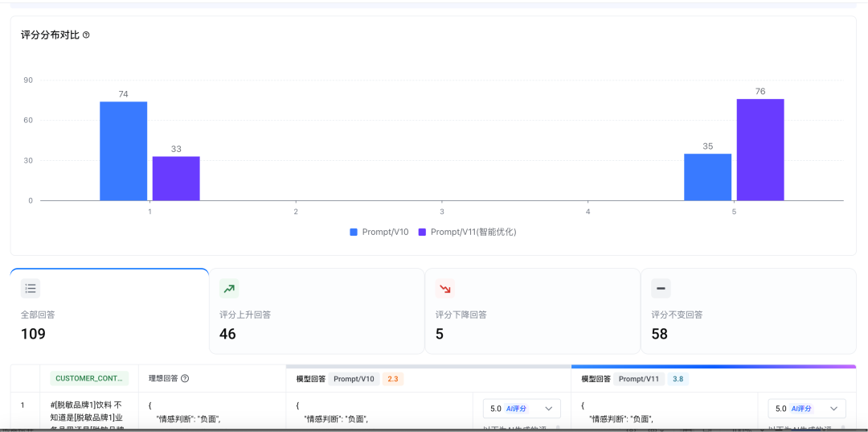Switch to the 评分不变回答 tab
The image size is (868, 432).
click(x=747, y=311)
